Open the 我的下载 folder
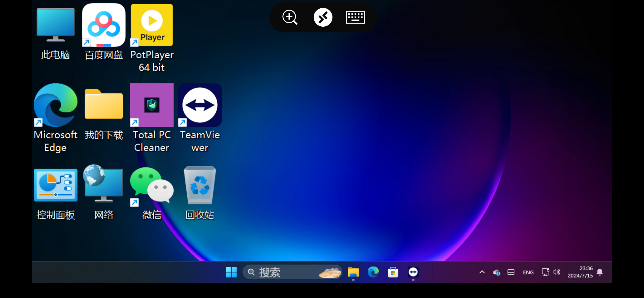Viewport: 644px width, 298px height. pyautogui.click(x=103, y=105)
